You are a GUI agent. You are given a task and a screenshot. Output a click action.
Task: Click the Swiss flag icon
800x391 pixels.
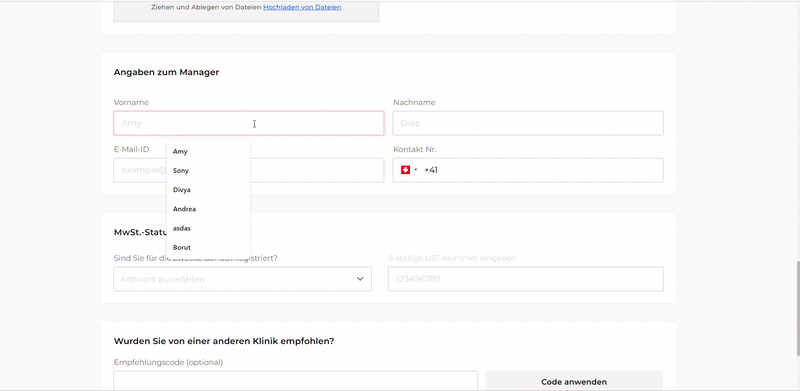click(x=406, y=170)
